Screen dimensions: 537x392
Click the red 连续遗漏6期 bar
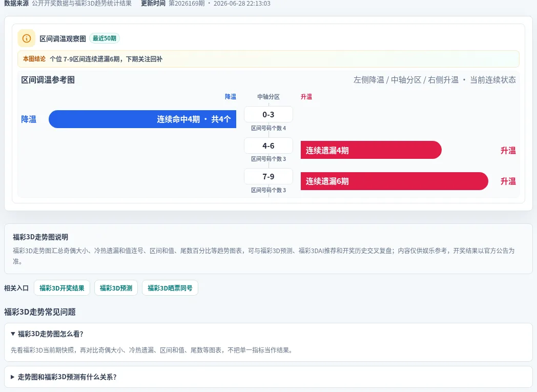coord(394,181)
